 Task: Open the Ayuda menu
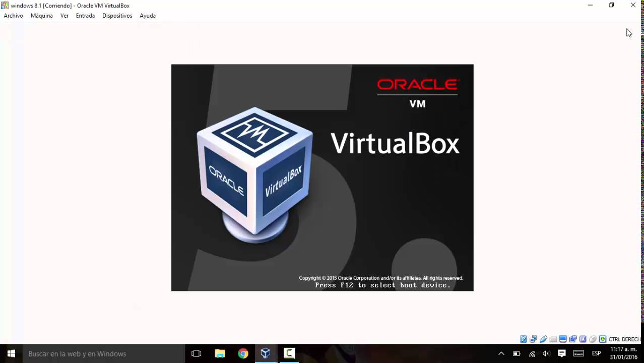tap(148, 16)
